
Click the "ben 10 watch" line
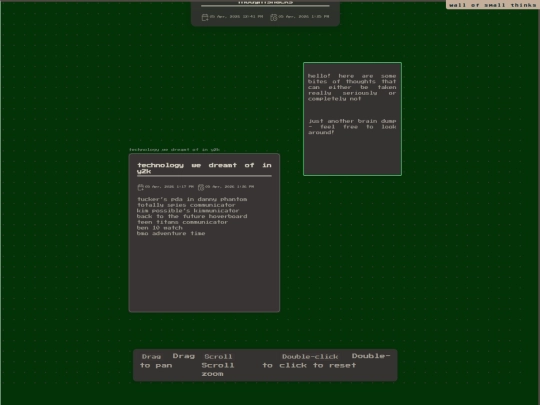pos(160,228)
